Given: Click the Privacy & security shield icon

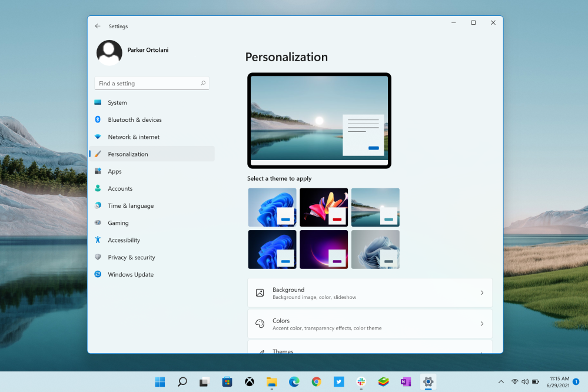Looking at the screenshot, I should 98,257.
